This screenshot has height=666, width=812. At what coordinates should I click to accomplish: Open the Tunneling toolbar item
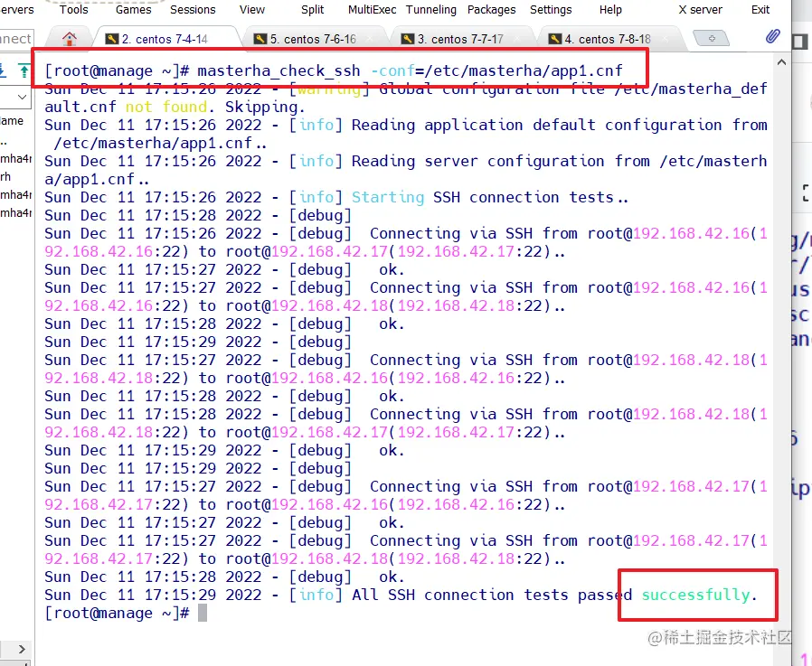click(x=430, y=9)
